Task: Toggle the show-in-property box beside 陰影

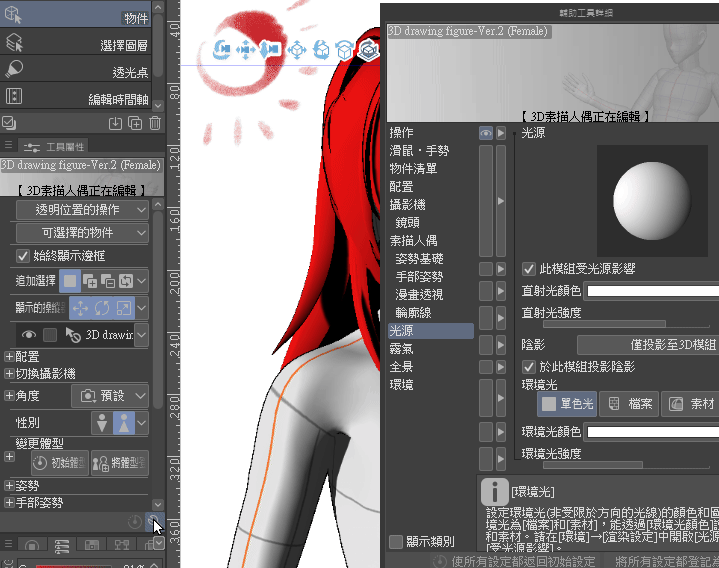Action: coord(486,345)
